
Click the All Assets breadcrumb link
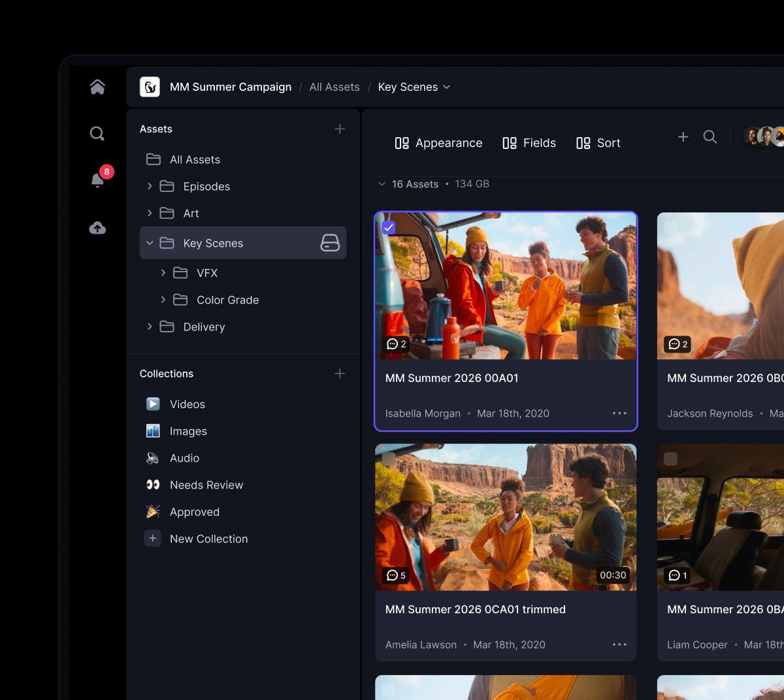[x=334, y=86]
